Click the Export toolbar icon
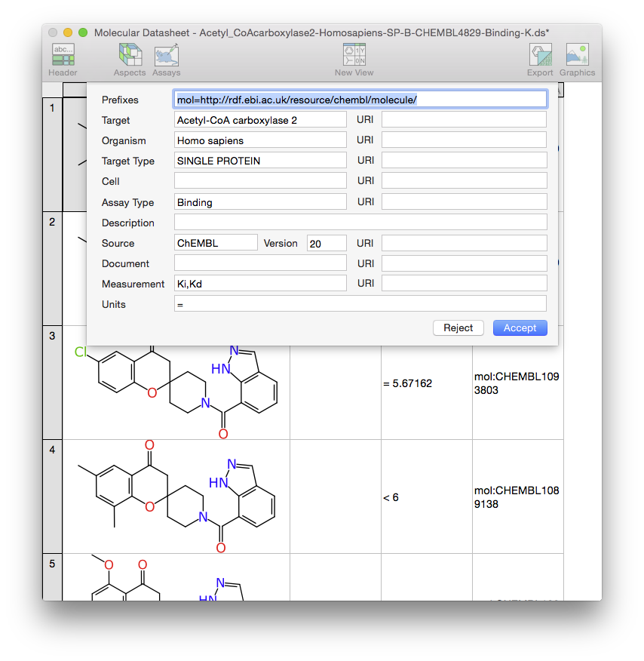 [540, 60]
